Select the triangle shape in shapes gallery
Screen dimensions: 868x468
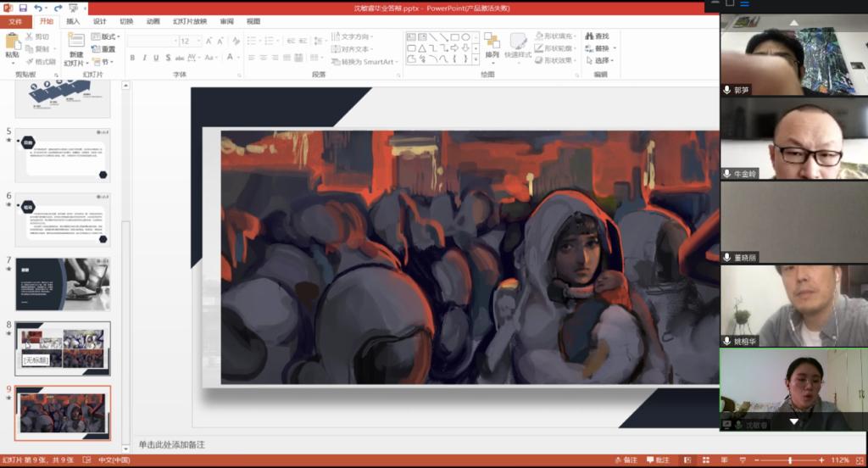pos(422,48)
